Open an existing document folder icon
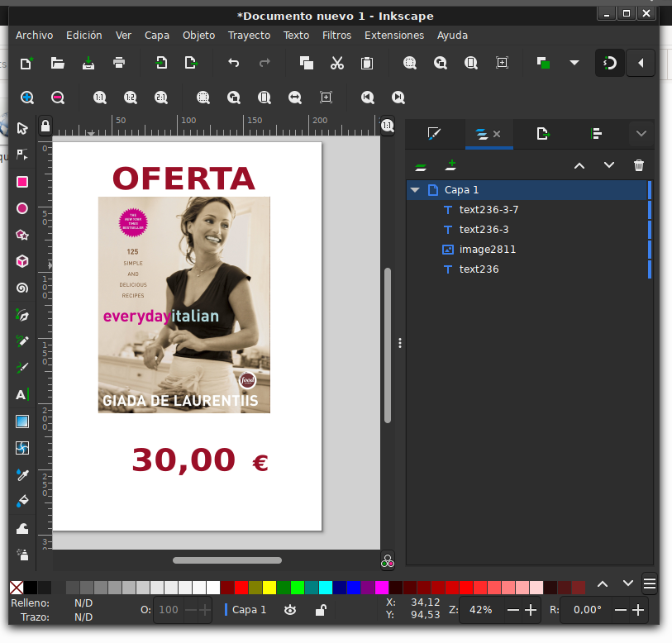672x643 pixels. 57,64
